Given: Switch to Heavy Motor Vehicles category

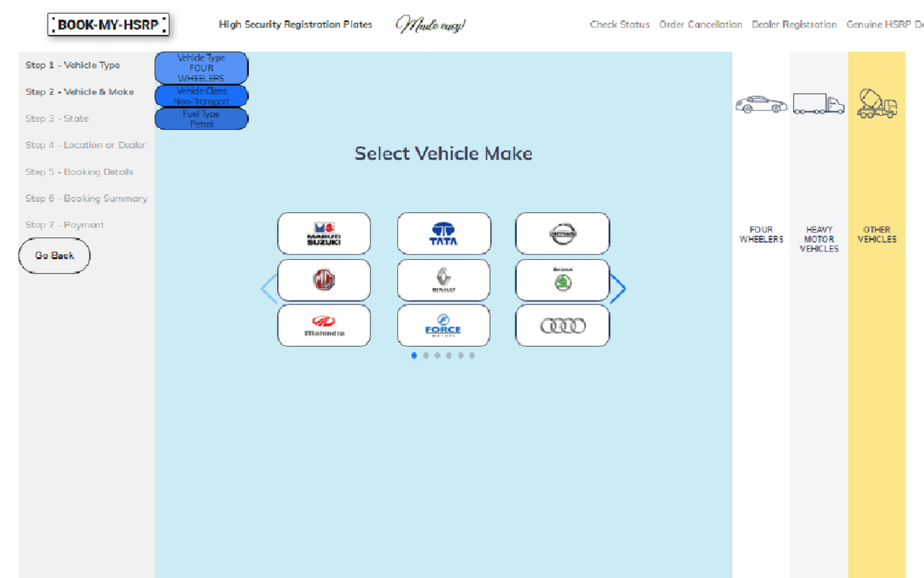Looking at the screenshot, I should click(819, 105).
